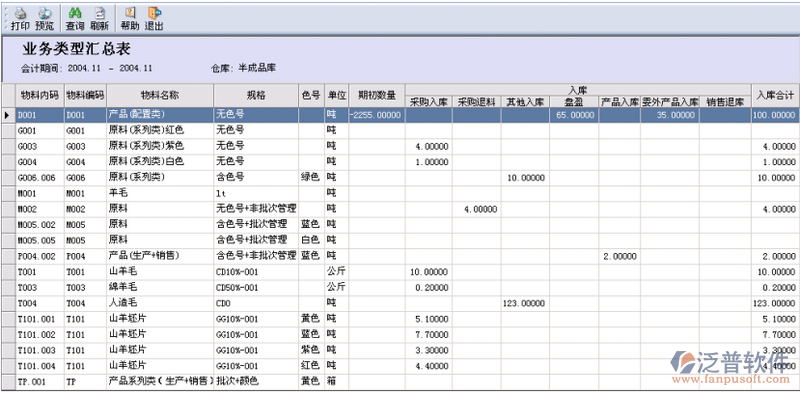
Task: Click the 期初数量 column header
Action: tap(377, 95)
